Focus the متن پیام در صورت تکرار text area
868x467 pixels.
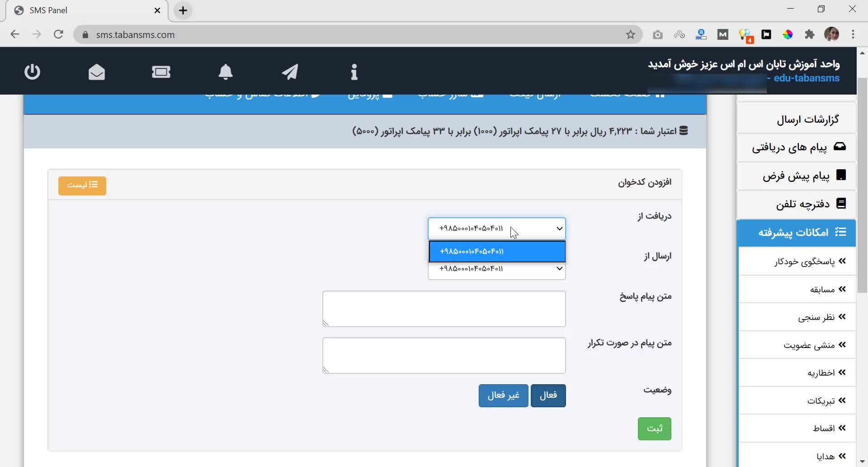(x=444, y=355)
